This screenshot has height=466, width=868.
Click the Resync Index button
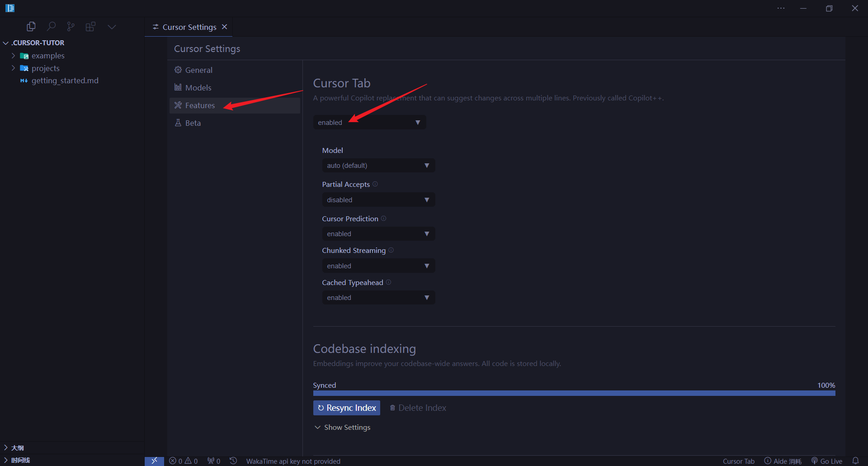pyautogui.click(x=347, y=408)
